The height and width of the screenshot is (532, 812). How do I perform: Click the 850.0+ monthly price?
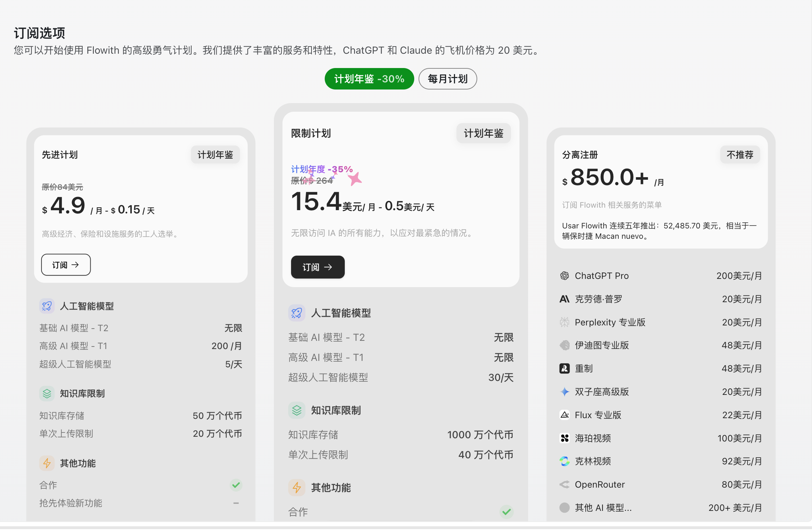pyautogui.click(x=609, y=177)
